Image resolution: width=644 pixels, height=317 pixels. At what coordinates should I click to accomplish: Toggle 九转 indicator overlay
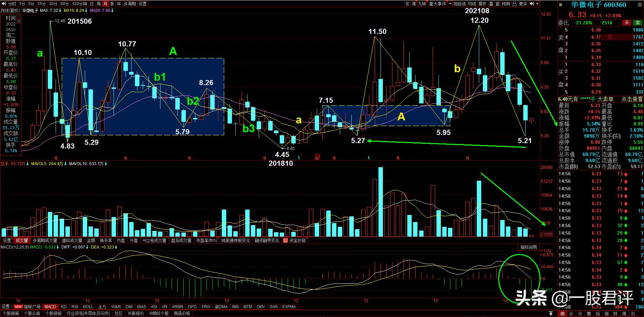pos(422,4)
